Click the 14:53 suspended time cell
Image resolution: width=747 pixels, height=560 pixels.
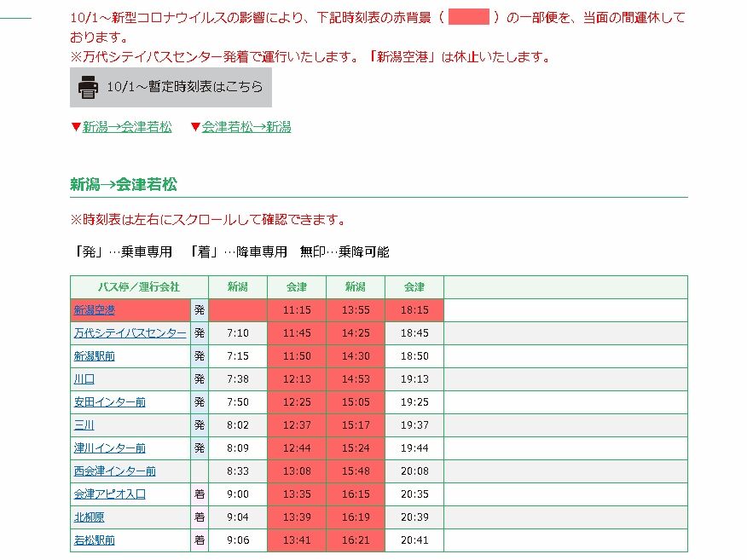[356, 379]
